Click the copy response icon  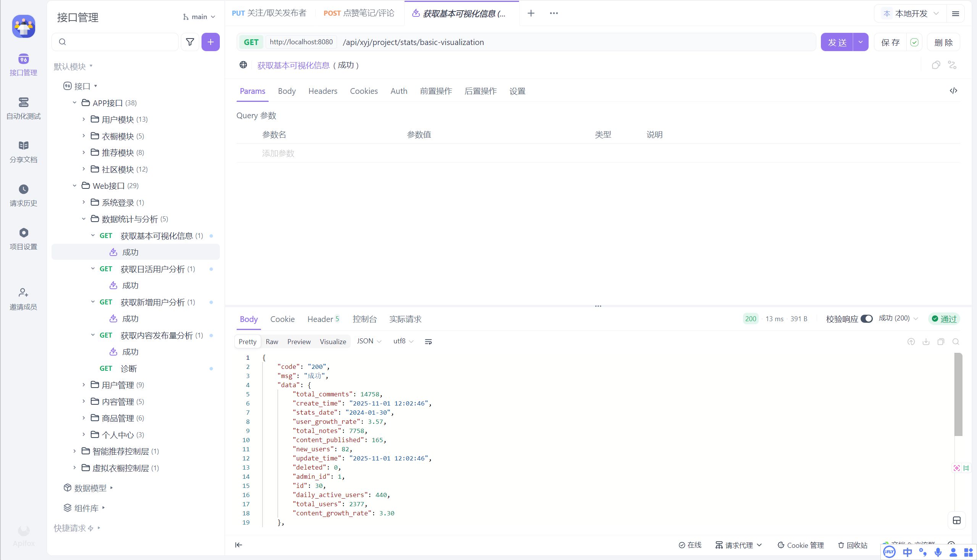point(941,341)
